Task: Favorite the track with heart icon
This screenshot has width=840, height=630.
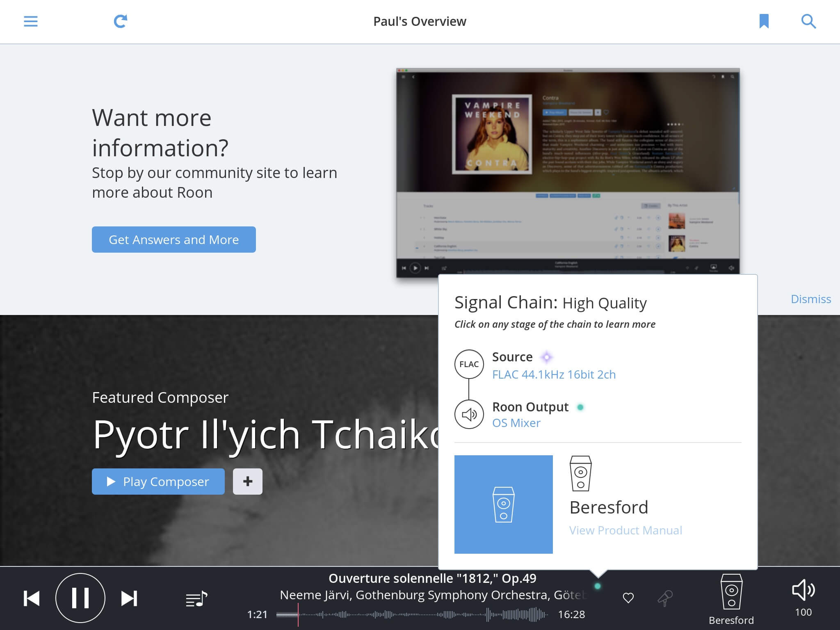Action: pos(628,598)
